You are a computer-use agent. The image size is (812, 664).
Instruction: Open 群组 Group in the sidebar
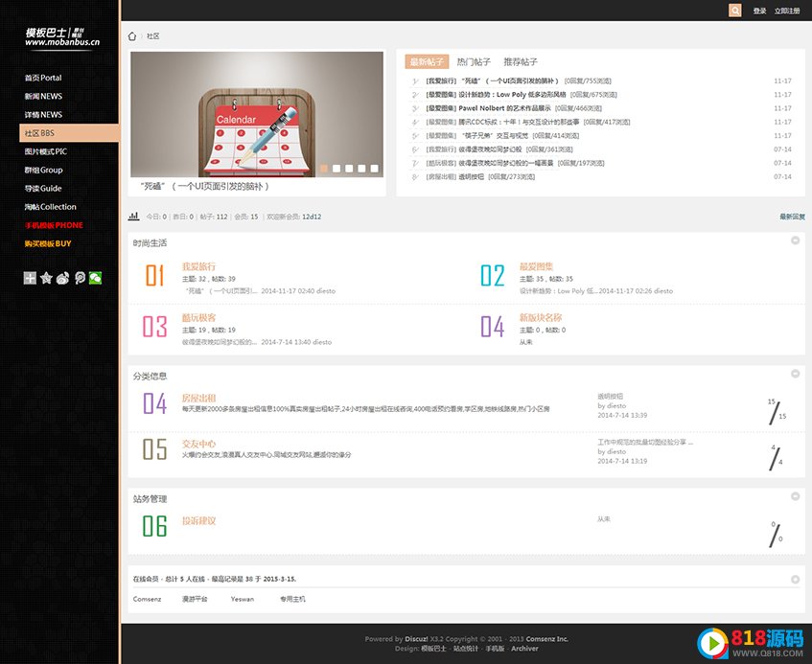coord(43,171)
